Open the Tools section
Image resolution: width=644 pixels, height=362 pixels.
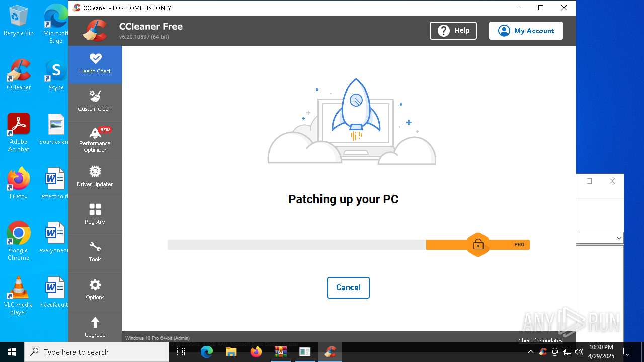coord(95,253)
